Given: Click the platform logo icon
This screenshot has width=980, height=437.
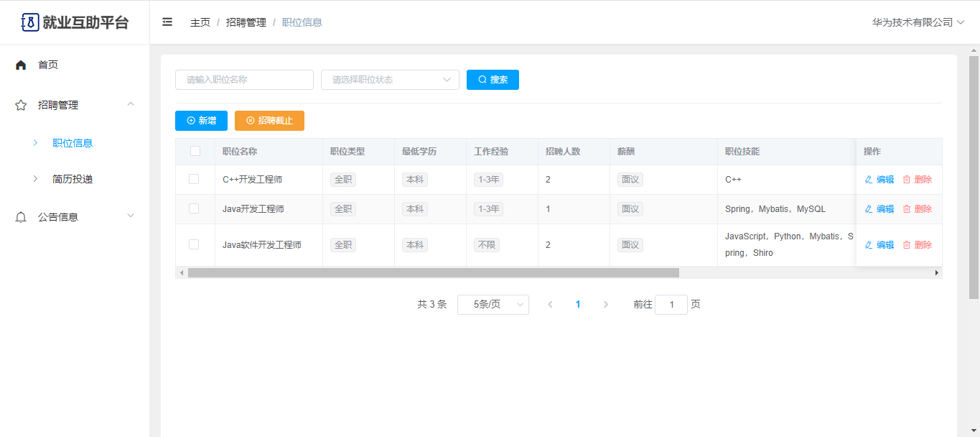Looking at the screenshot, I should coord(30,22).
